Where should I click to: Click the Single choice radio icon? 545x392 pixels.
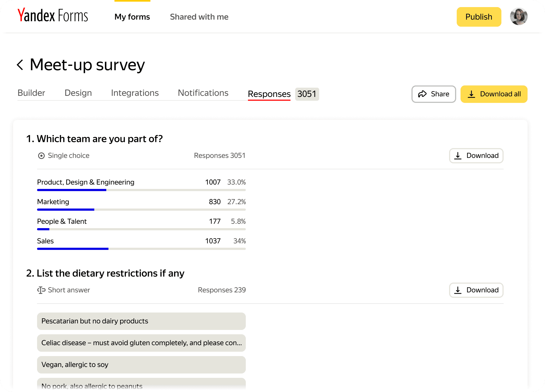point(41,156)
